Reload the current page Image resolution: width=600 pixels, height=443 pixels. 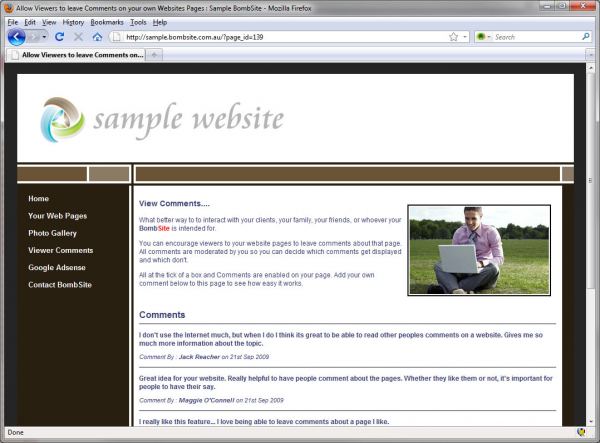pos(60,36)
